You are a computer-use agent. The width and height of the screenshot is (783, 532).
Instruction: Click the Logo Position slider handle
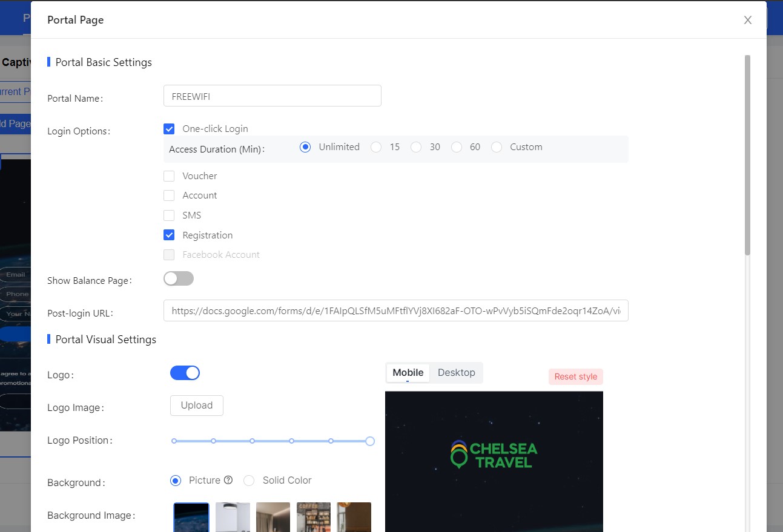370,441
